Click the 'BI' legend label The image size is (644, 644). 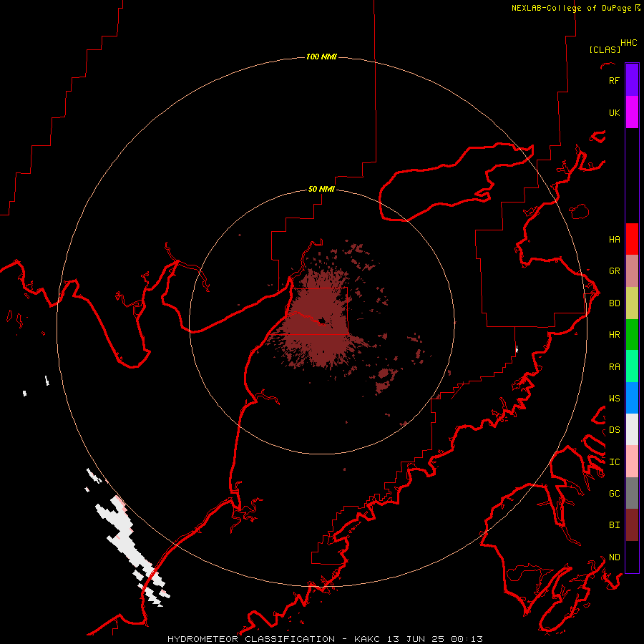614,525
